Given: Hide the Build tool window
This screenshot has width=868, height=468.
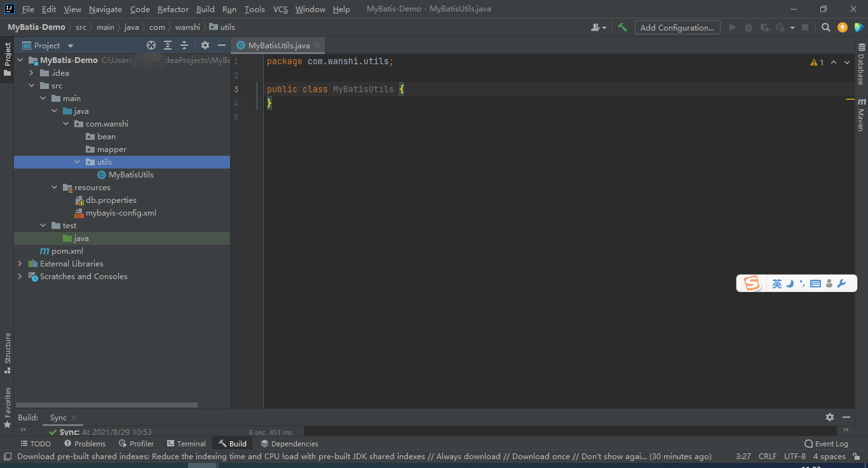Looking at the screenshot, I should [846, 417].
